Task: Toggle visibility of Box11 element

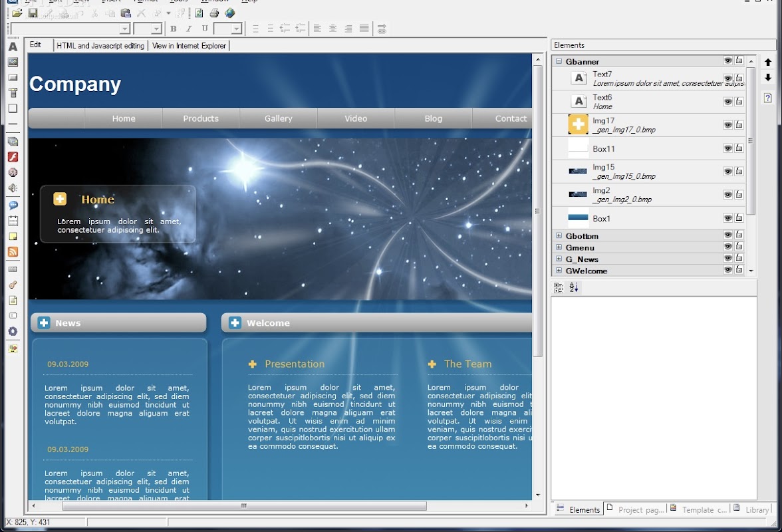Action: [728, 148]
